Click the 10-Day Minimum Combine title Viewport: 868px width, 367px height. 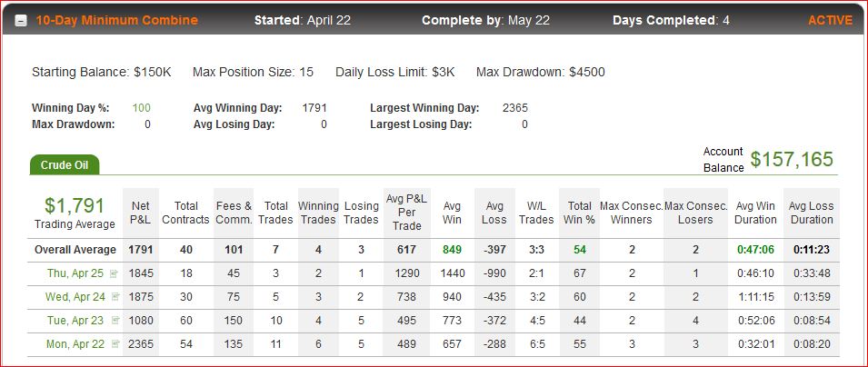(x=117, y=21)
